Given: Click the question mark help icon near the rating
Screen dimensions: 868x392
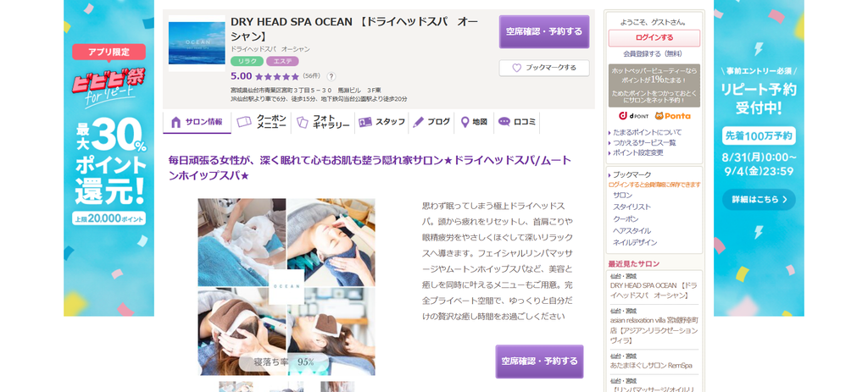Looking at the screenshot, I should pyautogui.click(x=331, y=77).
